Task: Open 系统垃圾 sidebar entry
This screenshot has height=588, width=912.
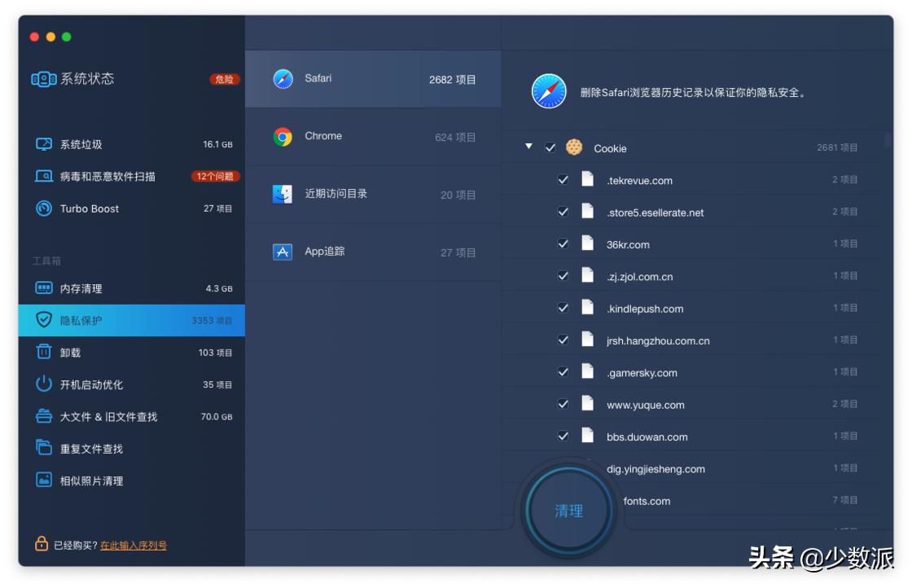Action: 131,144
